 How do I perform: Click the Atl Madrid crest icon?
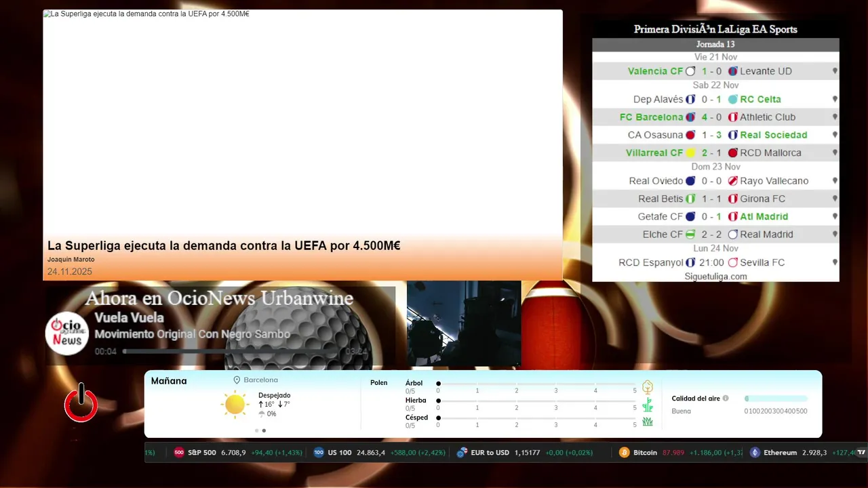732,217
